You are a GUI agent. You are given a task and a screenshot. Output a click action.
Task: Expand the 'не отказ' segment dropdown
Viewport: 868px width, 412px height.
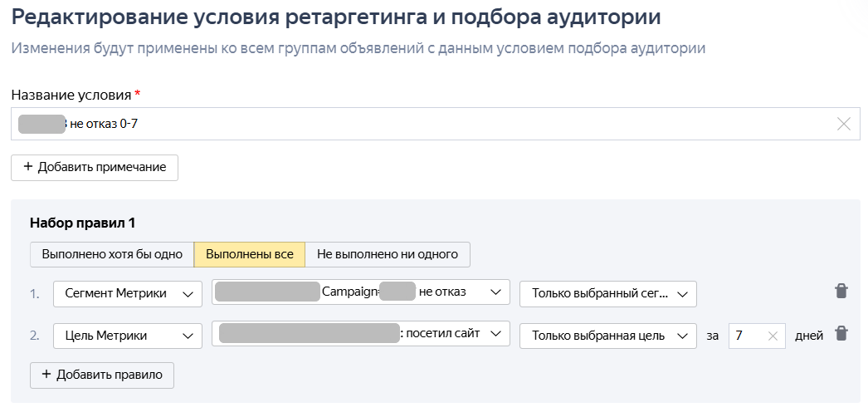coord(360,292)
